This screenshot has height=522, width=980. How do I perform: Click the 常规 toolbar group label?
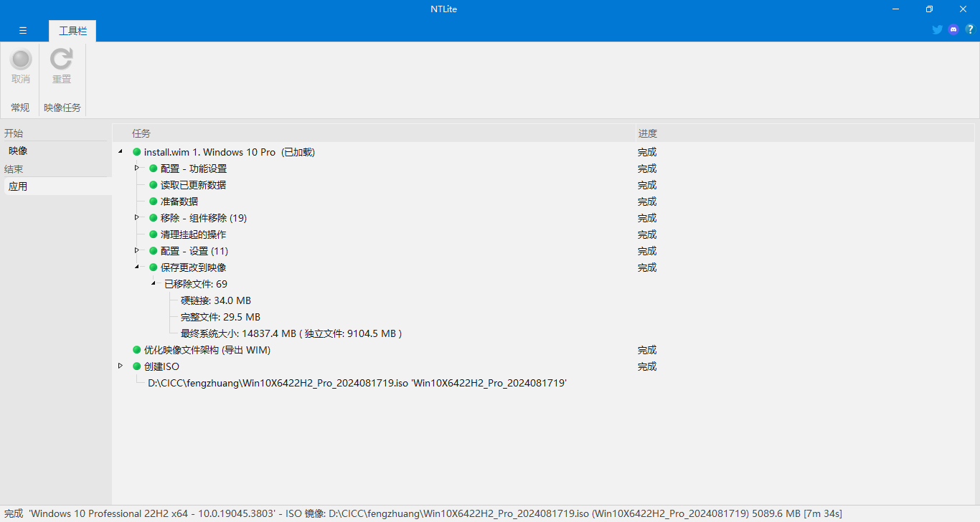click(x=20, y=108)
